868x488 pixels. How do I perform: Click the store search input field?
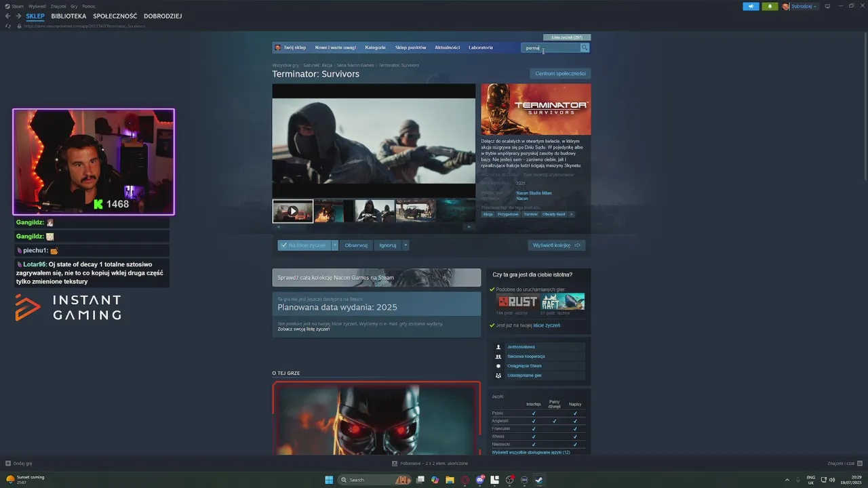[x=551, y=47]
